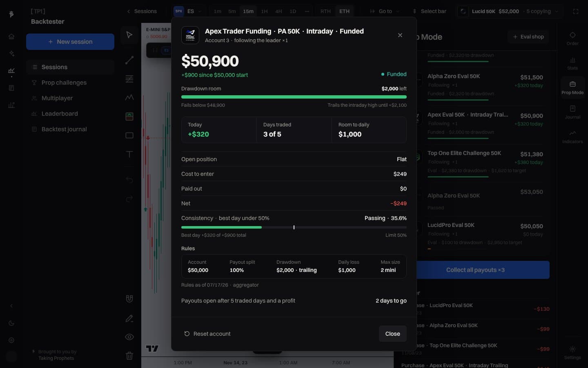Open the Order panel icon

coord(572,38)
